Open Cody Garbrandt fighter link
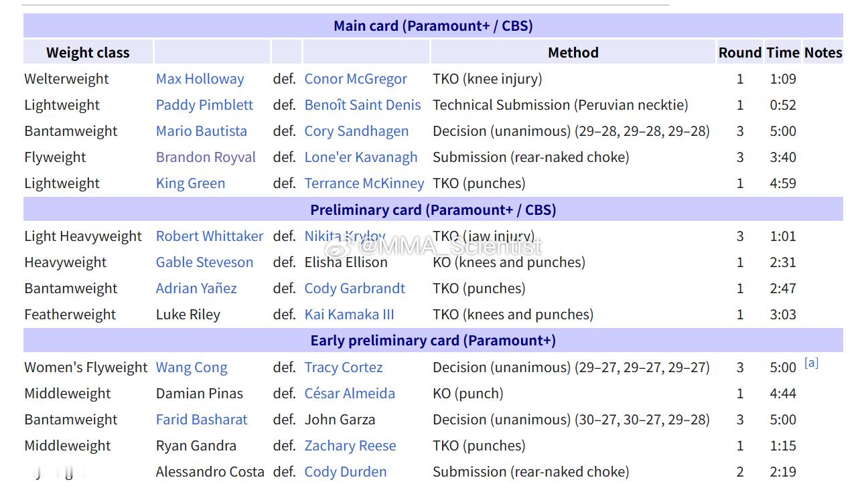 point(354,289)
